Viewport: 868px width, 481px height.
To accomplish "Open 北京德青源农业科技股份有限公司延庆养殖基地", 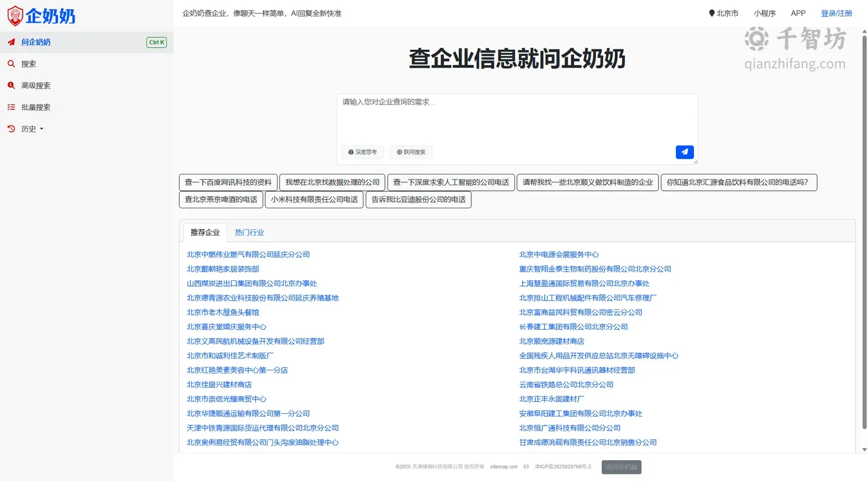I will coord(263,298).
